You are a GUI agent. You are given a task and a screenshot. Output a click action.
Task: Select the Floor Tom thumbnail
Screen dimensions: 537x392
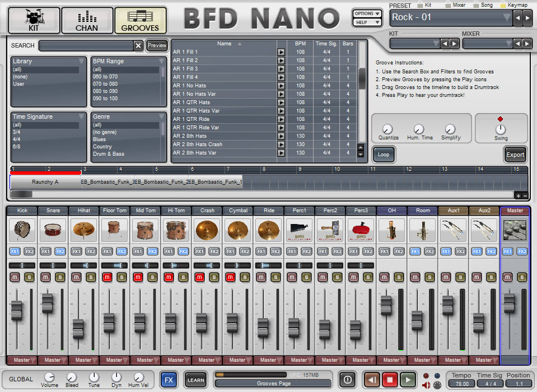[115, 230]
